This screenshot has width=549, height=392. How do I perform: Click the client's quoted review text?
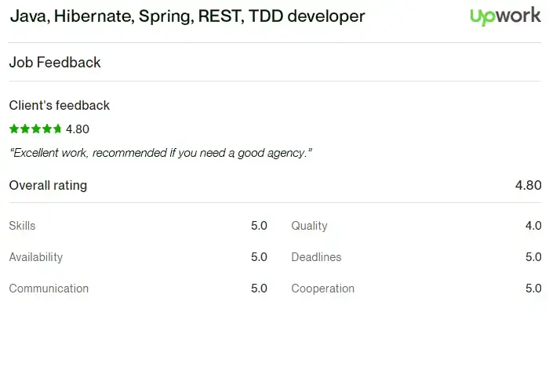point(161,153)
